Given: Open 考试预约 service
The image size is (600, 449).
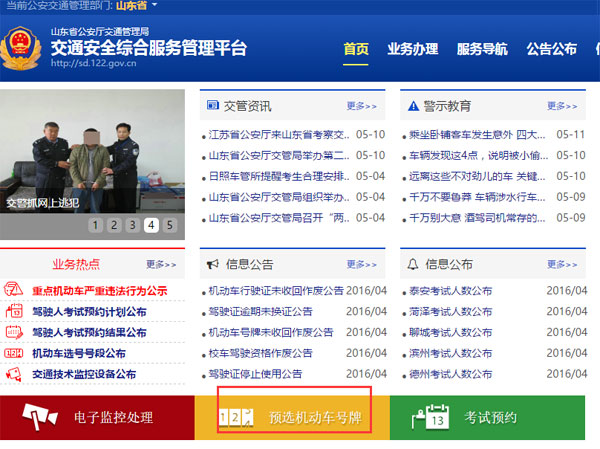Looking at the screenshot, I should click(491, 417).
